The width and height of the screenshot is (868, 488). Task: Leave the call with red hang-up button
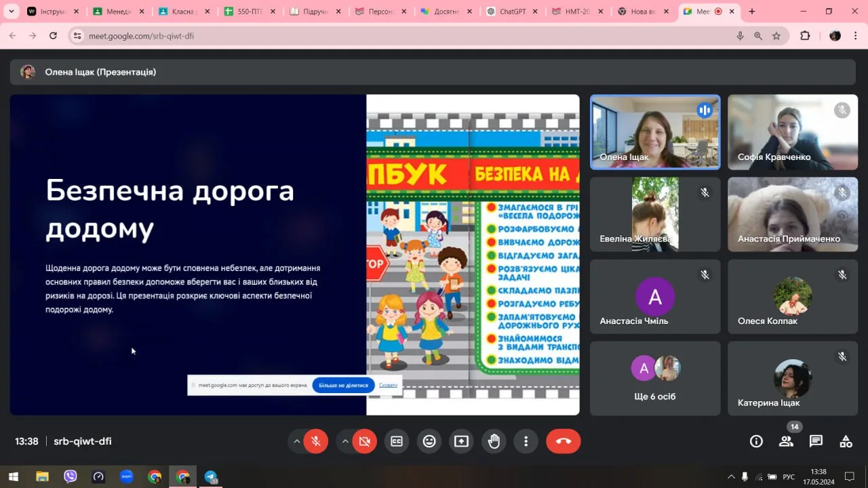pos(564,441)
